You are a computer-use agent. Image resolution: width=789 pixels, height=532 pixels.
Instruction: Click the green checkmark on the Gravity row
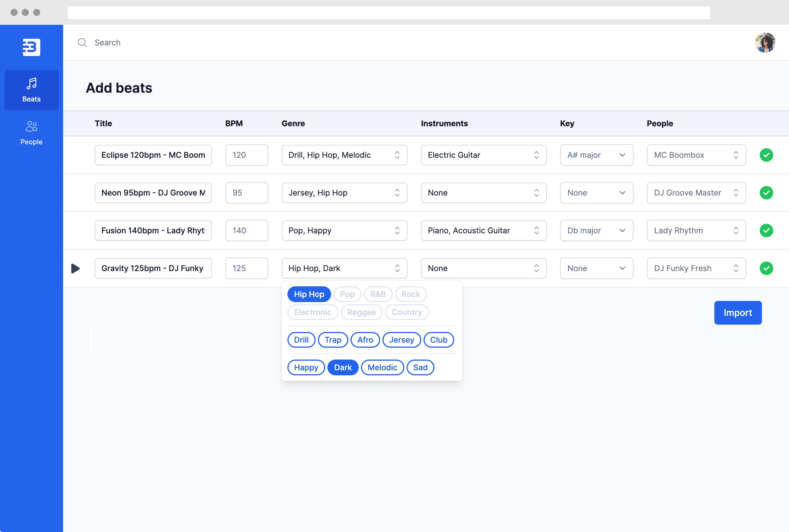766,268
